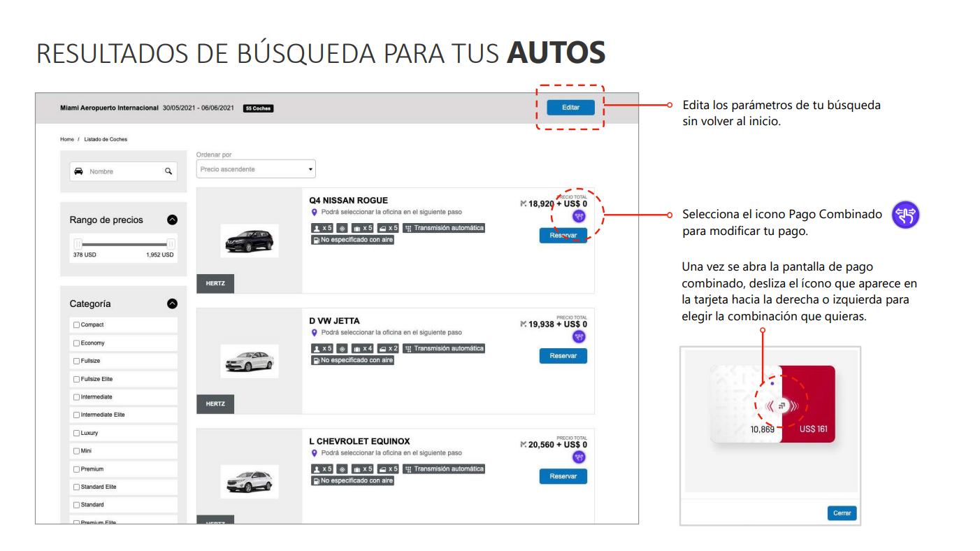Check the Economy category box
This screenshot has height=551, width=980.
76,343
